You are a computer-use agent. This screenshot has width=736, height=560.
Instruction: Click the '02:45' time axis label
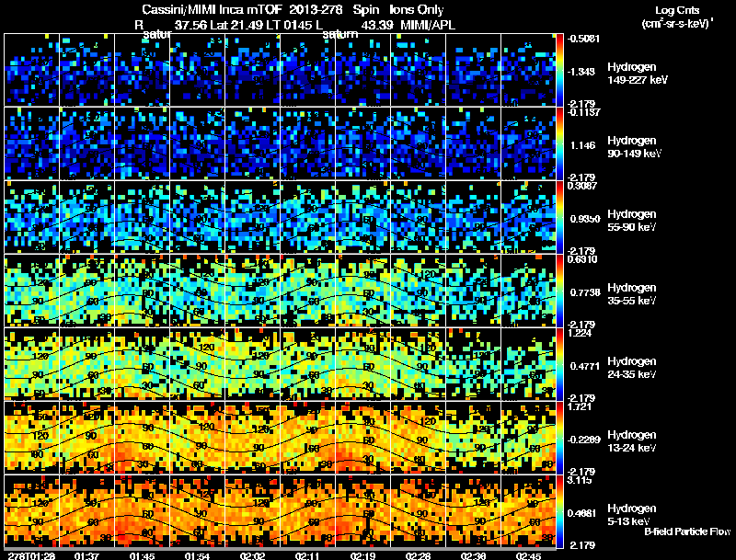coord(528,555)
